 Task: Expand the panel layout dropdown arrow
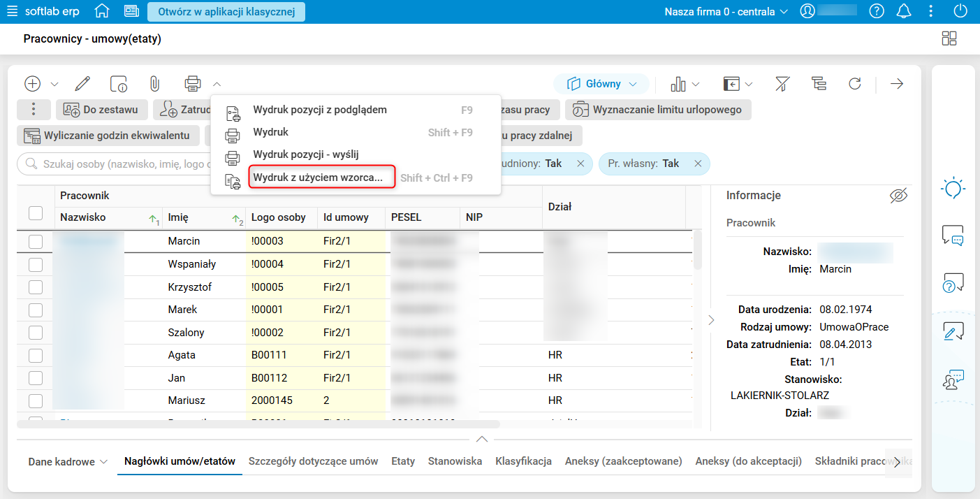[x=749, y=85]
